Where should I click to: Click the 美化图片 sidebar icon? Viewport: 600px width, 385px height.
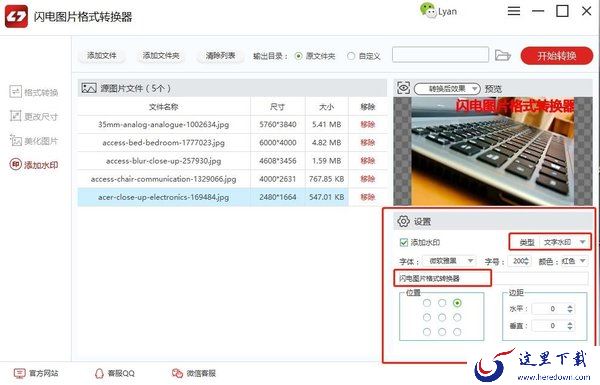15,140
